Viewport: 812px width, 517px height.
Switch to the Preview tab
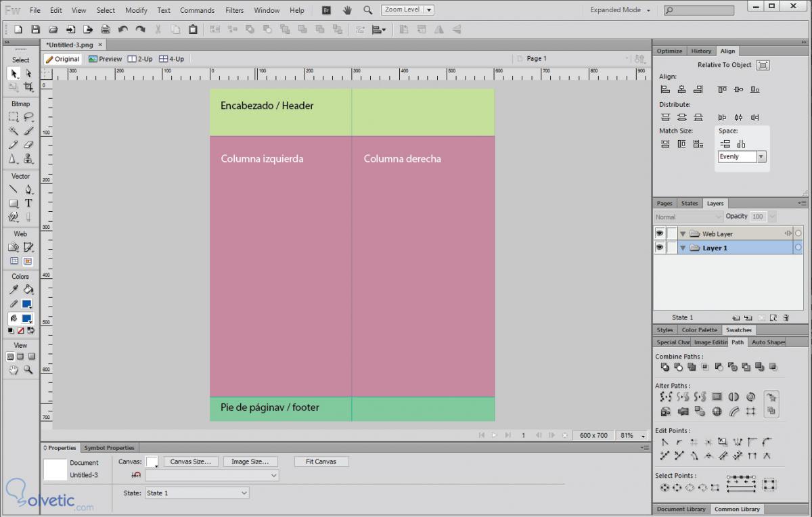(x=105, y=59)
